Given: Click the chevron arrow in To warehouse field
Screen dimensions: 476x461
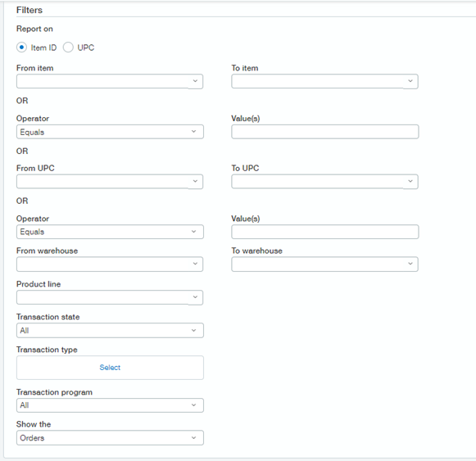Looking at the screenshot, I should click(x=410, y=264).
